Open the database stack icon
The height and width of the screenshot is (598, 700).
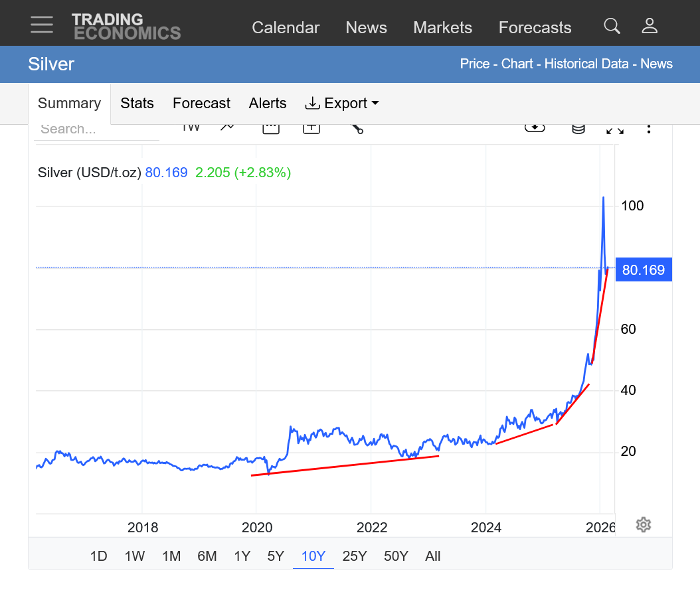pyautogui.click(x=578, y=128)
